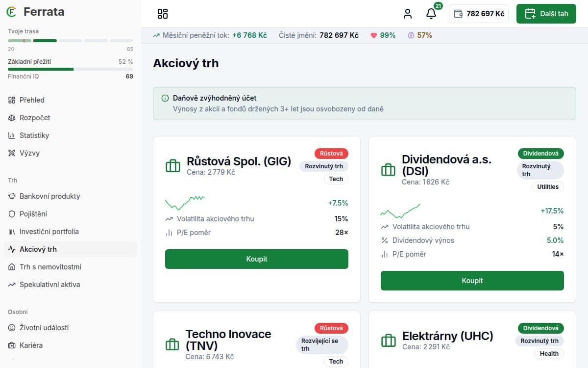Click briefcase icon of Elektrárny (UHC)
Image resolution: width=588 pixels, height=368 pixels.
tap(388, 341)
